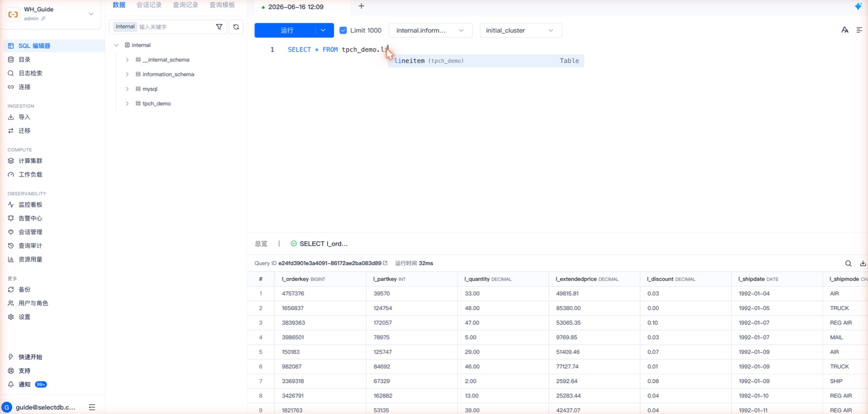Choose lineitem autocomplete suggestion

coord(486,61)
